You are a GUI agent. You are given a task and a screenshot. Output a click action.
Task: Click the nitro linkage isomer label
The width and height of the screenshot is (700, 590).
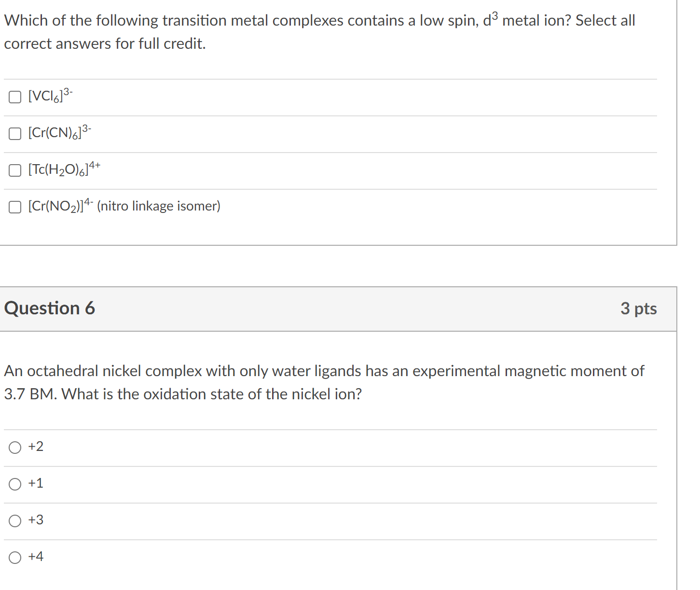coord(124,206)
